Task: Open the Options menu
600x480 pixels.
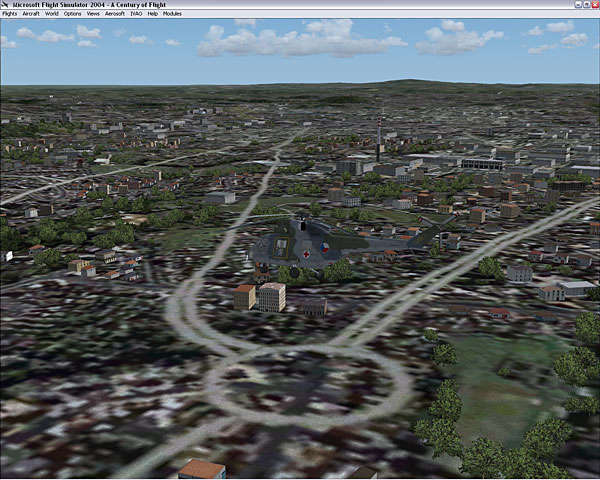Action: pyautogui.click(x=72, y=13)
